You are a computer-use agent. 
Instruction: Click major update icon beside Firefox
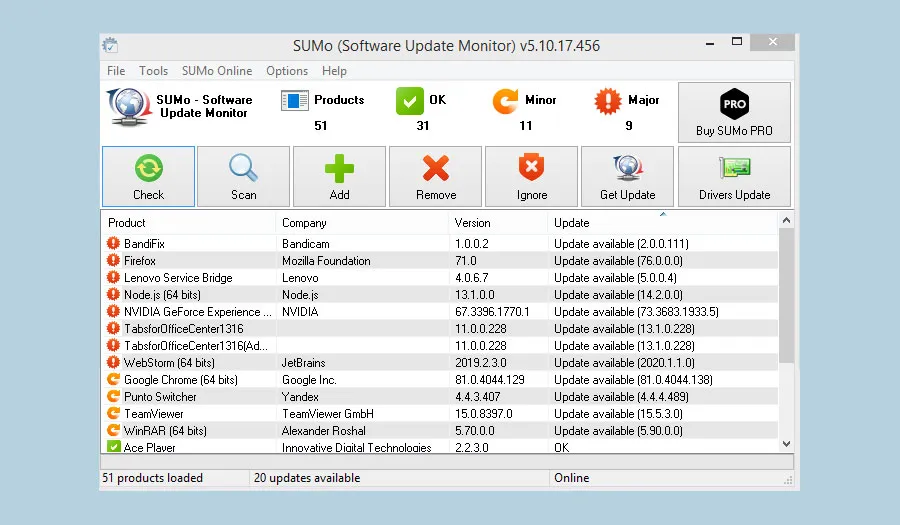[x=113, y=260]
